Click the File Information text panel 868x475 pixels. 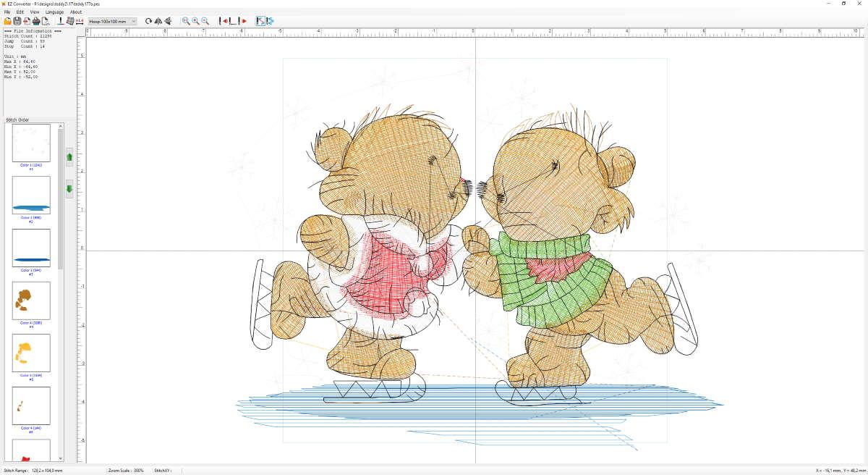point(38,72)
